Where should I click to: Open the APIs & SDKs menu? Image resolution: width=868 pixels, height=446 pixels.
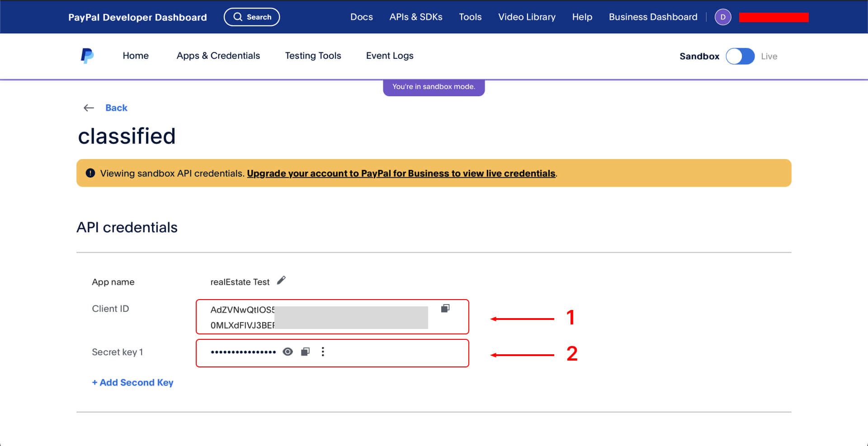tap(415, 17)
